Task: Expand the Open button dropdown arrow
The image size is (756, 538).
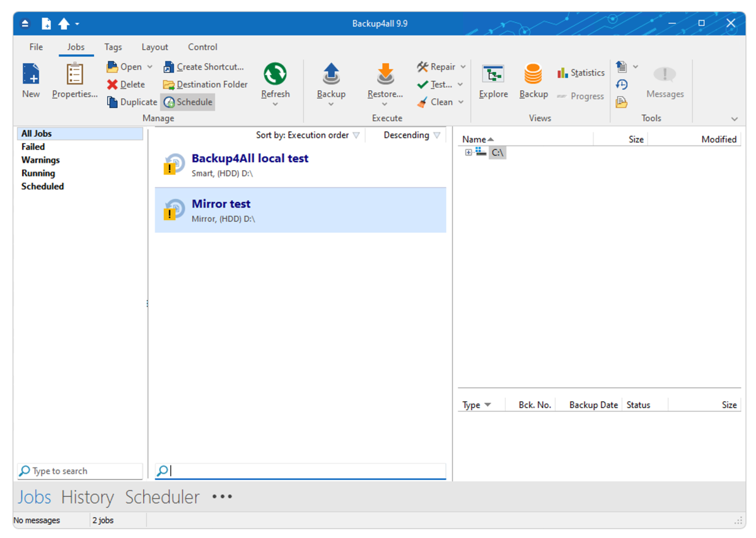Action: pos(150,66)
